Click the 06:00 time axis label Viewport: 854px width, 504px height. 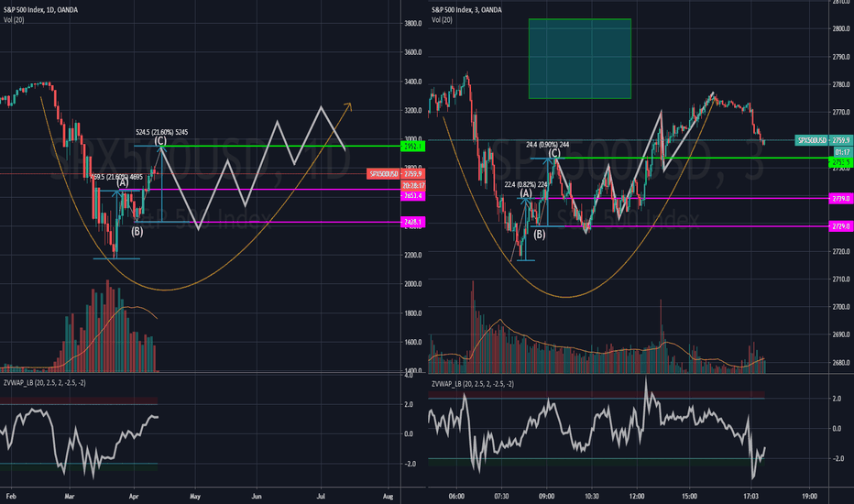coord(456,497)
